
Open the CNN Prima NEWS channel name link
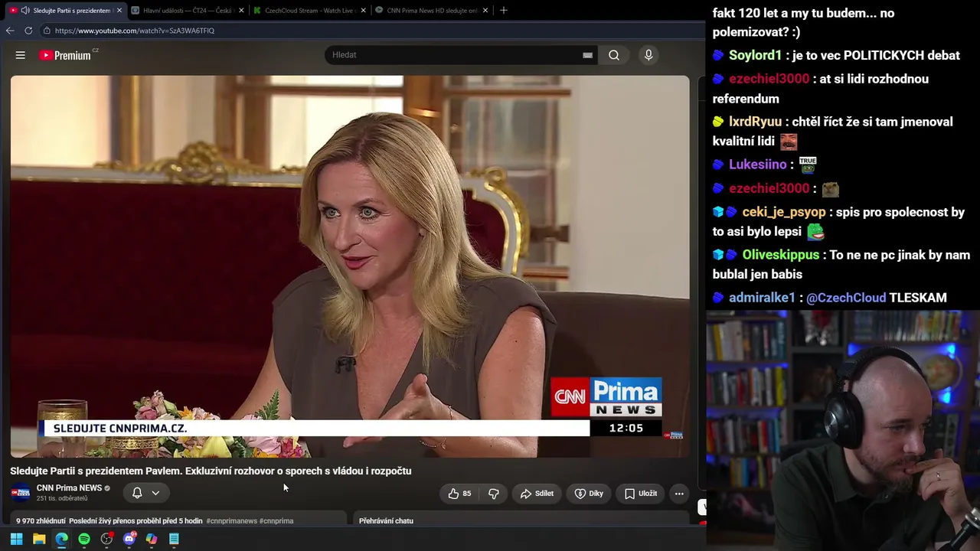[69, 488]
